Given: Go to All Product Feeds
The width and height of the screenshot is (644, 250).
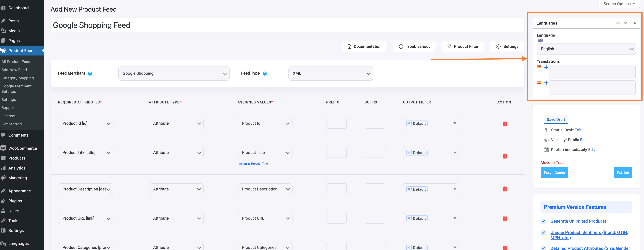Looking at the screenshot, I should (17, 62).
